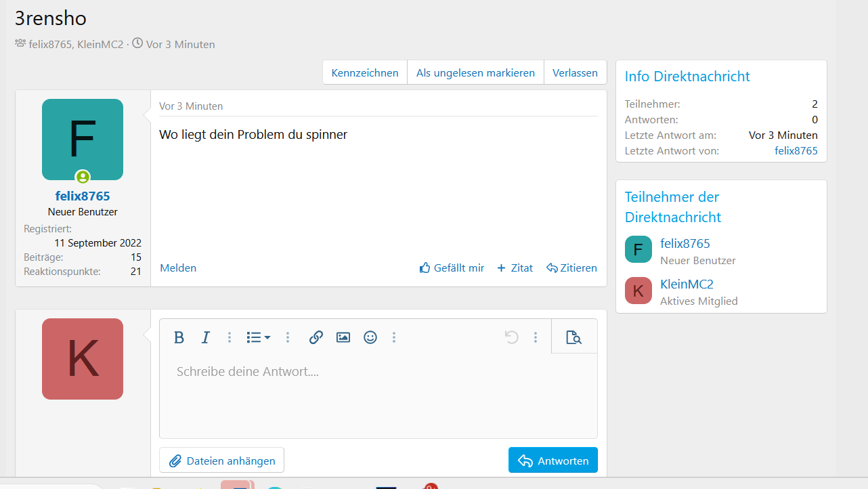Select Als ungelesen markieren
Viewport: 868px width, 489px height.
pyautogui.click(x=475, y=73)
